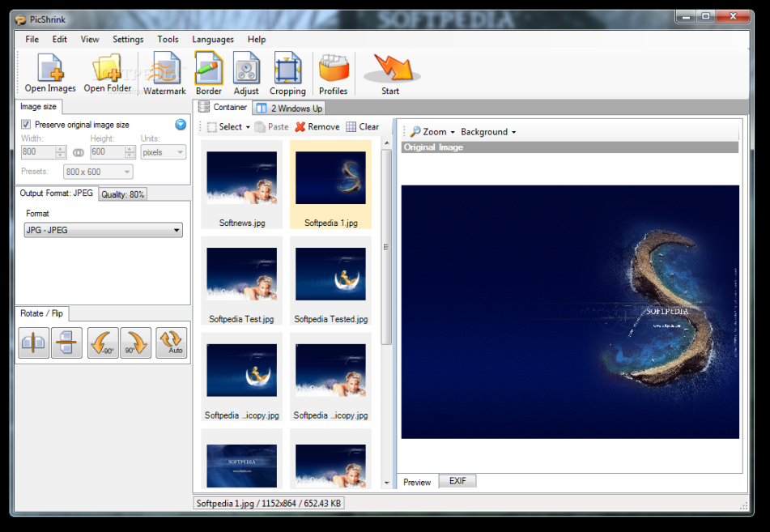Screen dimensions: 770x532
Task: Click the blue round arrow icon
Action: point(181,124)
